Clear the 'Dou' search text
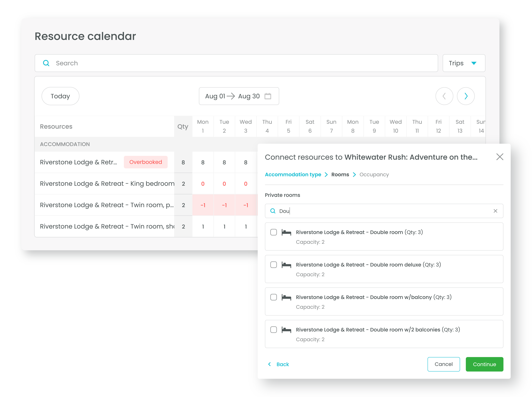Viewport: 532px width, 397px height. [495, 211]
